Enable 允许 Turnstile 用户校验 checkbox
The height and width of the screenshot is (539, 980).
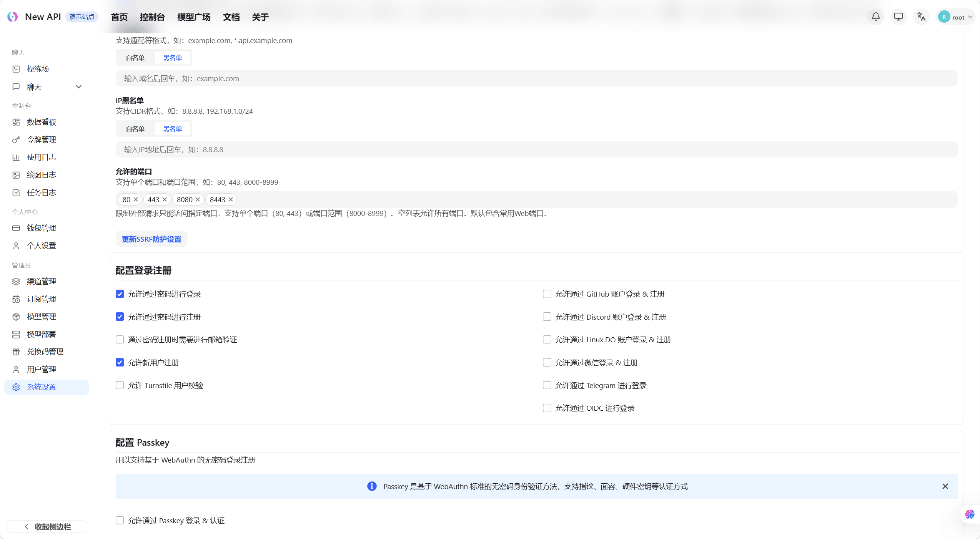click(120, 385)
